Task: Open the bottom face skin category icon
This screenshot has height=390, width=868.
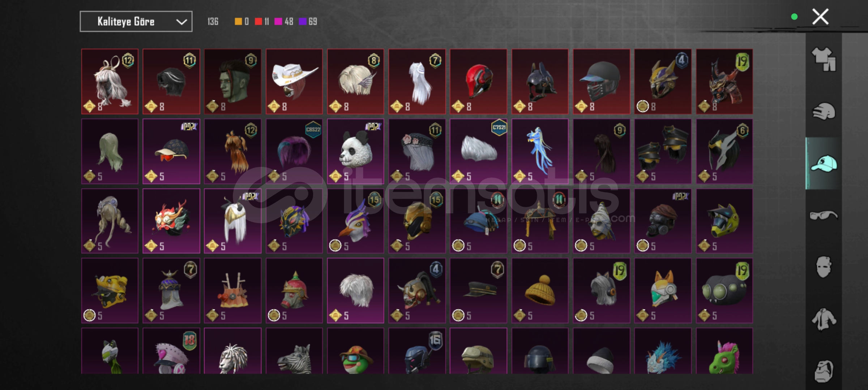Action: (824, 371)
